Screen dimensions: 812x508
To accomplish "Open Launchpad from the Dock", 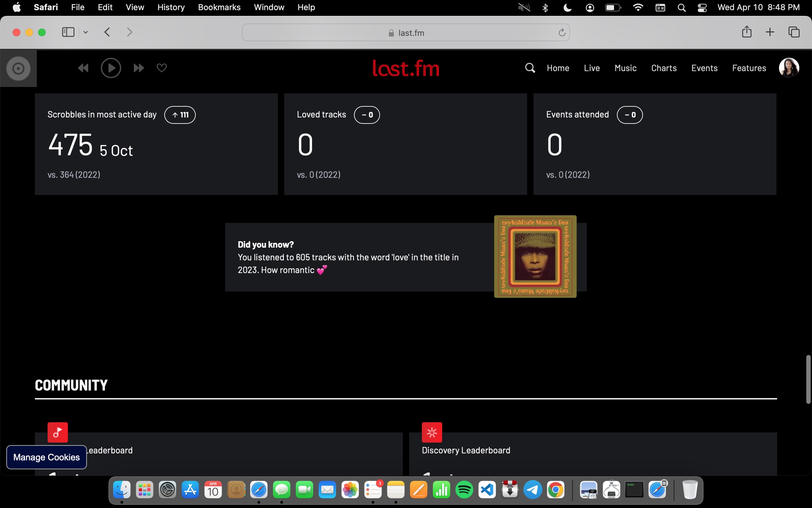I will coord(144,490).
